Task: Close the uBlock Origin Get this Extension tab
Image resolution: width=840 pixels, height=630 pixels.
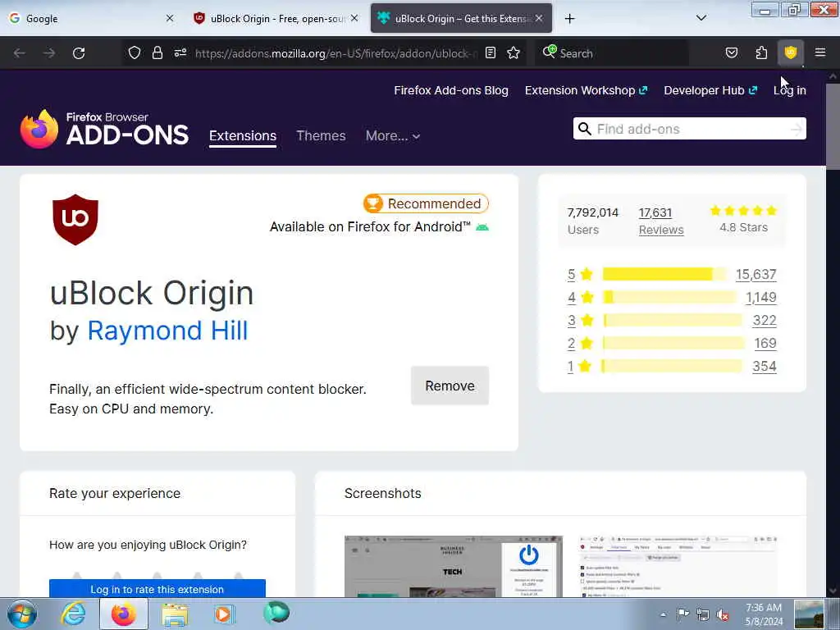Action: tap(539, 18)
